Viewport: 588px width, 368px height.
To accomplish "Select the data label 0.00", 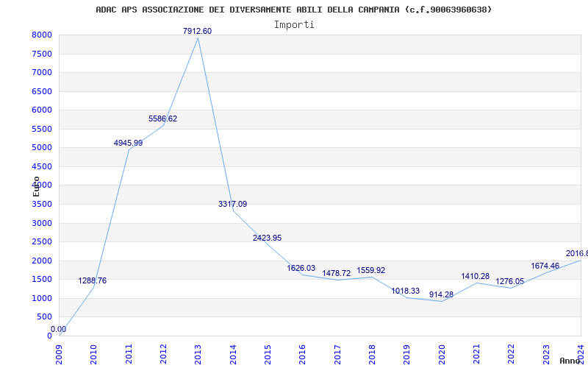I will 59,329.
